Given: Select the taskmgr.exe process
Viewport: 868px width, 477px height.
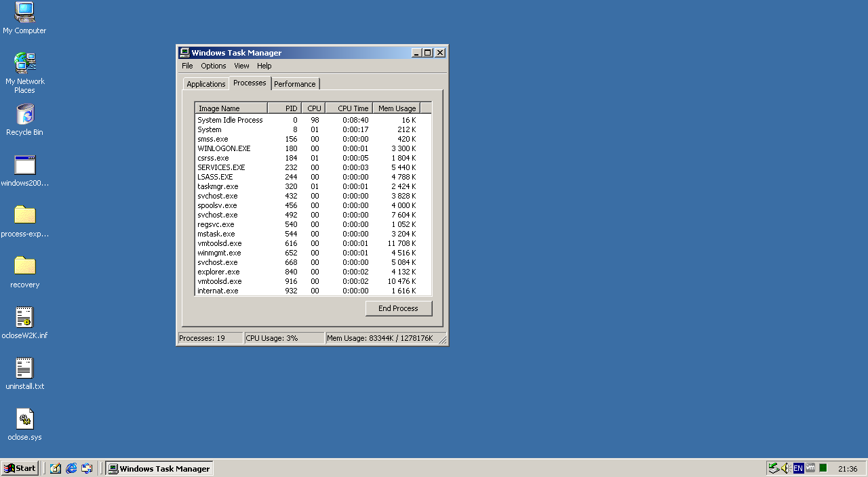Looking at the screenshot, I should (313, 186).
